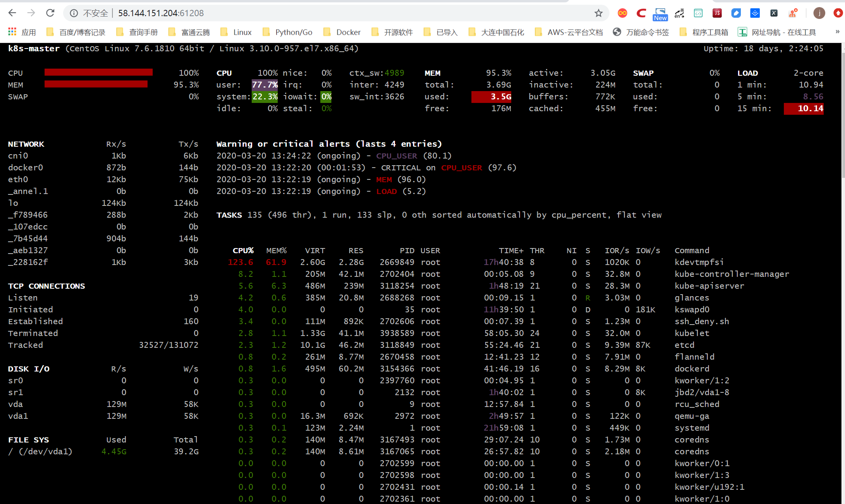Open the red JS extension icon
The height and width of the screenshot is (504, 845).
point(717,13)
